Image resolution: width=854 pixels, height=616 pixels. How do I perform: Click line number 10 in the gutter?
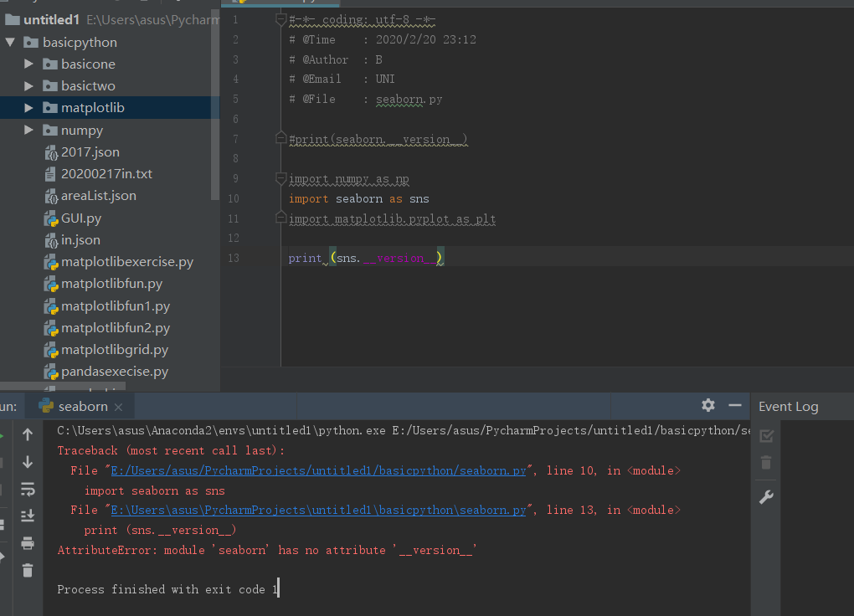(x=233, y=199)
